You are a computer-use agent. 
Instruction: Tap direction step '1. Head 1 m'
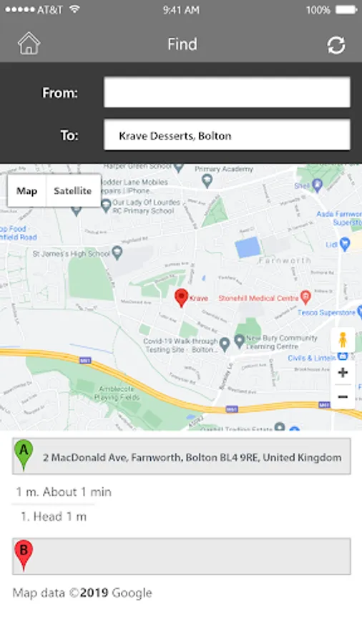point(54,517)
